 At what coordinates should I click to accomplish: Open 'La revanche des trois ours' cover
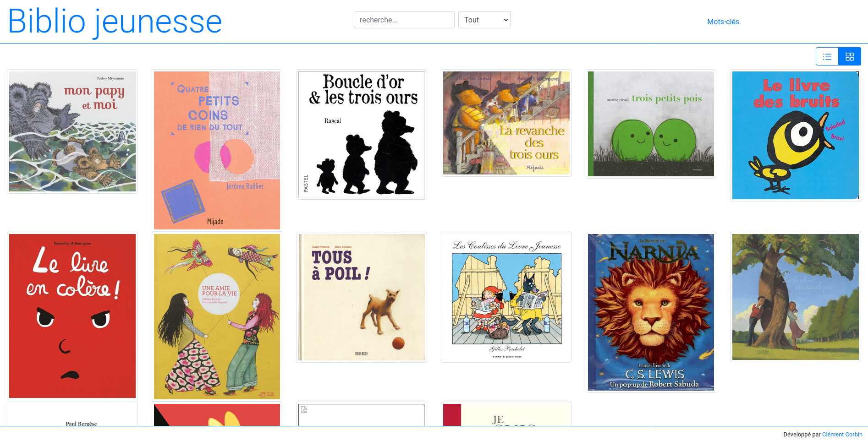pyautogui.click(x=506, y=123)
